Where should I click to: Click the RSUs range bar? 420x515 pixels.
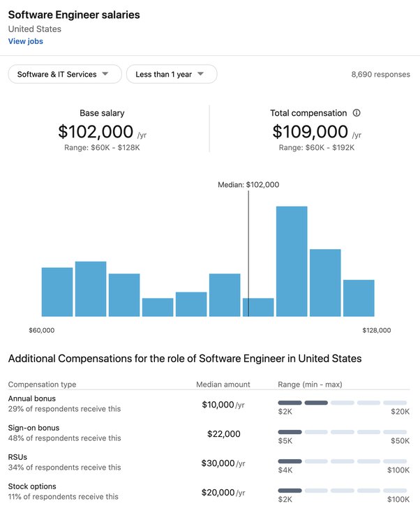[342, 461]
